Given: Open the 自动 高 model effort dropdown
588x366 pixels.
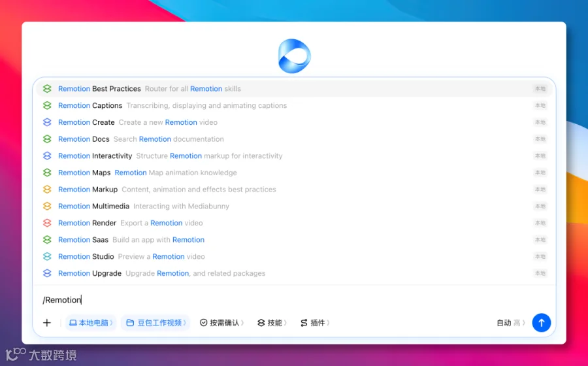Looking at the screenshot, I should click(511, 323).
